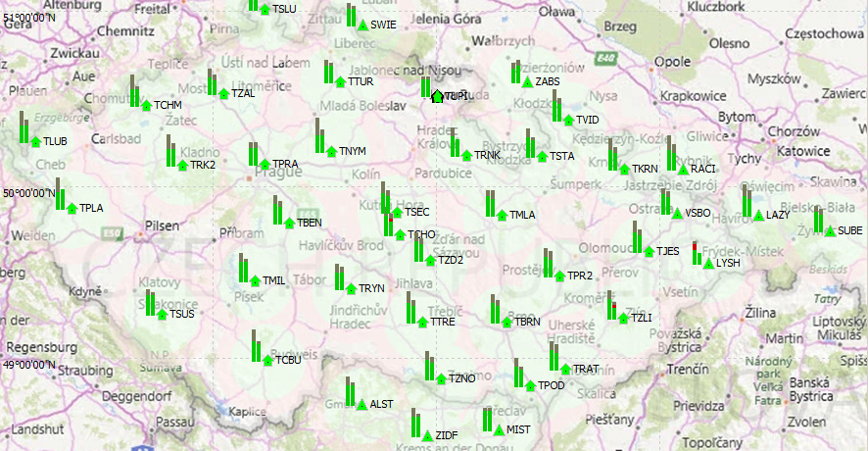868x451 pixels.
Task: Click the TCHM station marker
Action: click(147, 105)
